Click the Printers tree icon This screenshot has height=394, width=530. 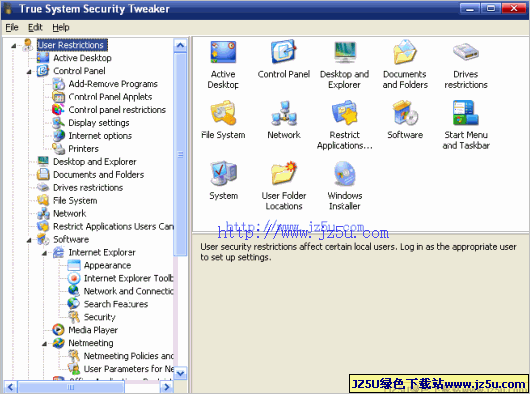58,149
